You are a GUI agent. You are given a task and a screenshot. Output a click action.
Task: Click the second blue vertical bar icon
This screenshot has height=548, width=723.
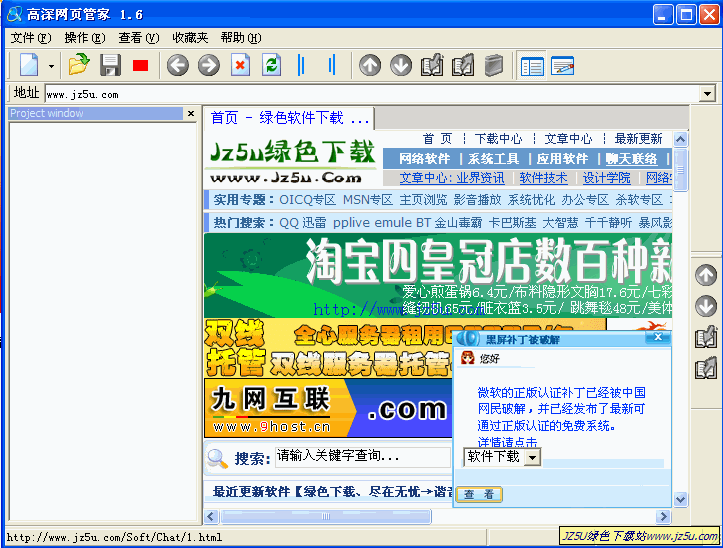(x=332, y=65)
